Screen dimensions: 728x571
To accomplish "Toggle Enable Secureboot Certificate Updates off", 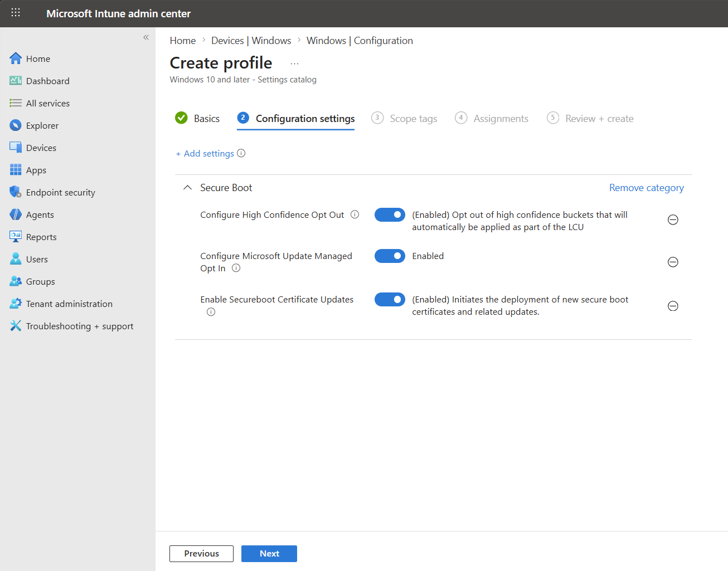I will click(x=390, y=299).
